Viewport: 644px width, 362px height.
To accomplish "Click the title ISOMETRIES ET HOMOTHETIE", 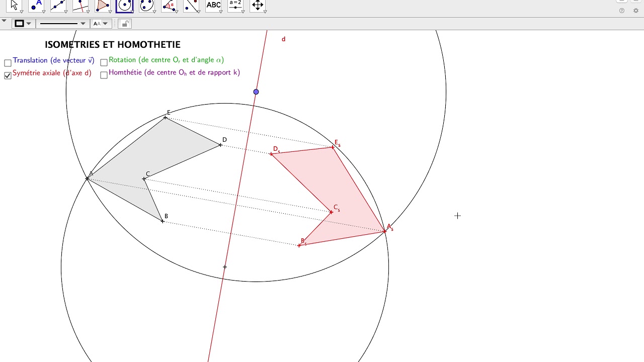I will pyautogui.click(x=113, y=45).
